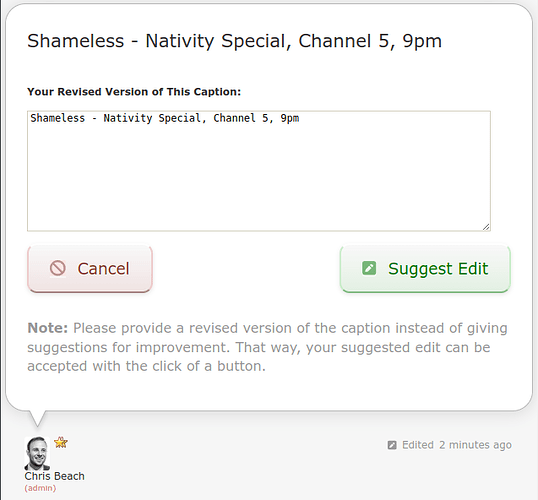538x500 pixels.
Task: Click the large caption heading text
Action: pos(234,41)
